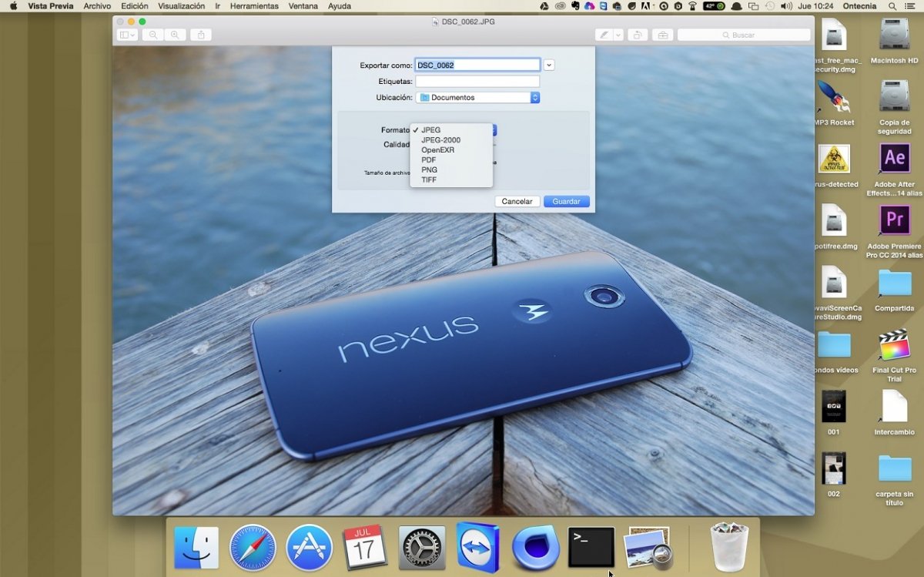Image resolution: width=924 pixels, height=577 pixels.
Task: Open the Edición menu
Action: click(135, 6)
